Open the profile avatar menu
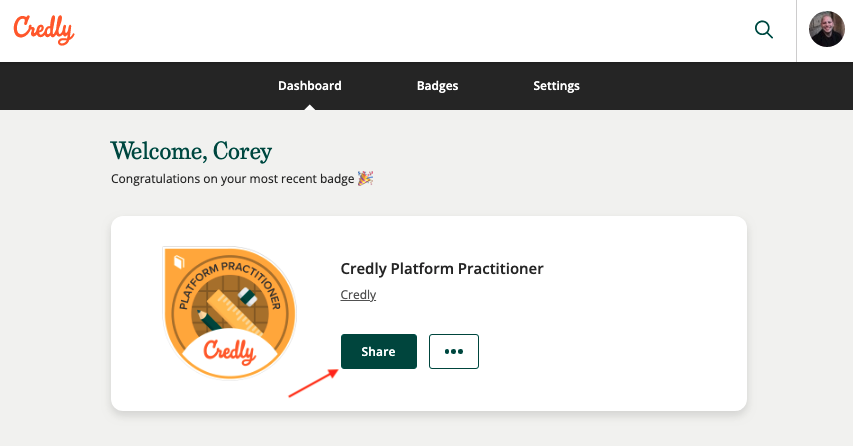Viewport: 853px width, 446px height. click(x=826, y=29)
